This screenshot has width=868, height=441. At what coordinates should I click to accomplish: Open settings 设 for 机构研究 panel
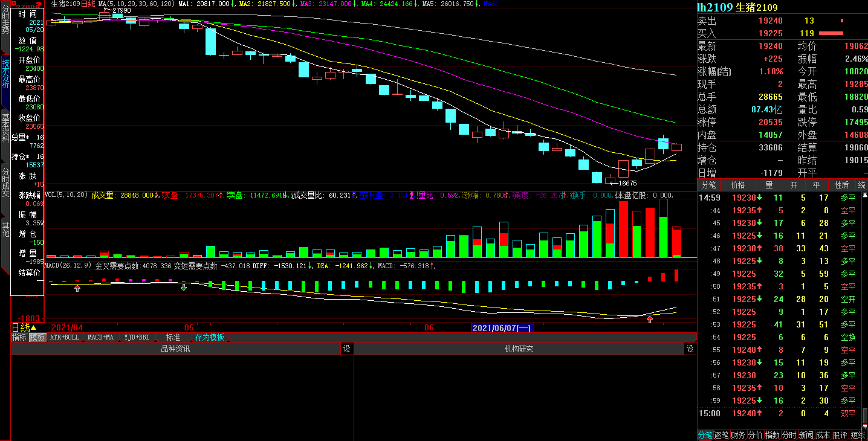[x=690, y=349]
